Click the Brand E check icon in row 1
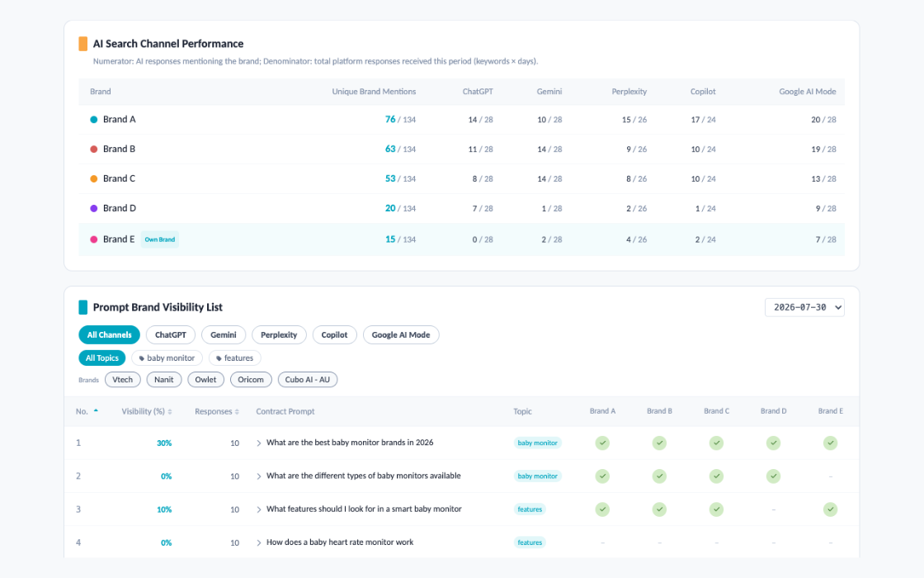 (x=830, y=443)
